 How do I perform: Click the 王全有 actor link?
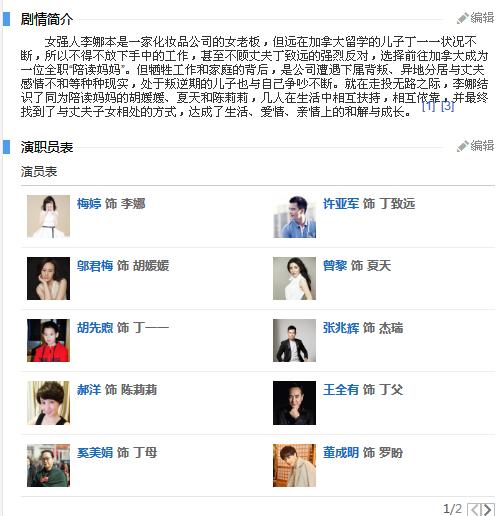pos(341,389)
